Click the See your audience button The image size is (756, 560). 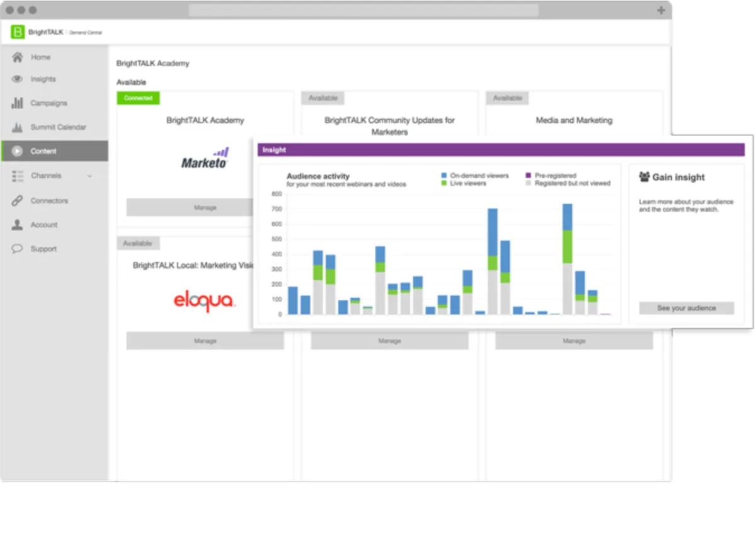point(687,308)
